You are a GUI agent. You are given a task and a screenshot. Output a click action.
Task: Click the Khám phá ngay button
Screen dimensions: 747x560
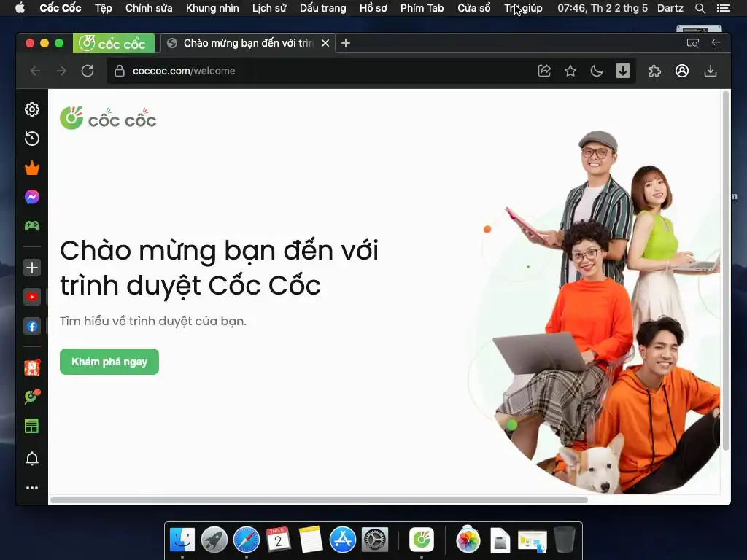point(109,362)
